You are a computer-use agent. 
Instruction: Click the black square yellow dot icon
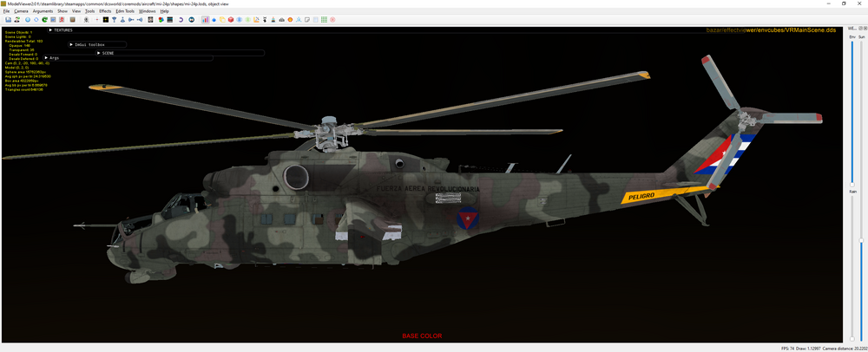[x=106, y=19]
